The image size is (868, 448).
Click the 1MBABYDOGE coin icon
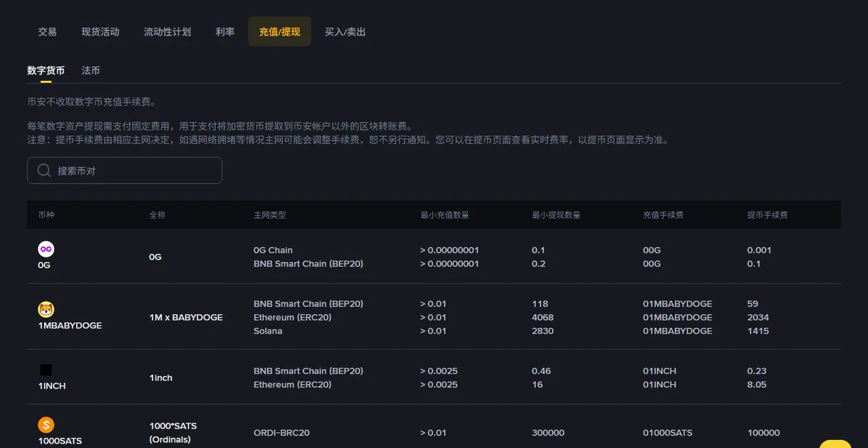(x=46, y=310)
